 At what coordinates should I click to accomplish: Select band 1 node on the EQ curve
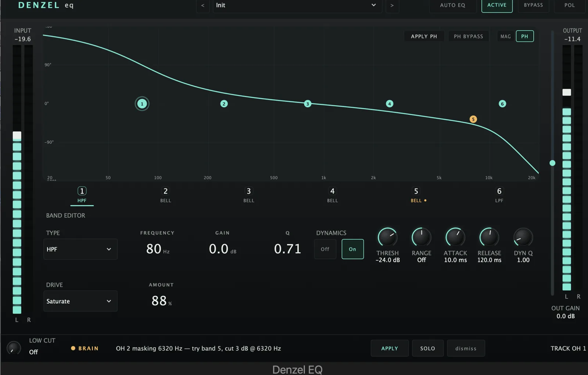point(142,104)
